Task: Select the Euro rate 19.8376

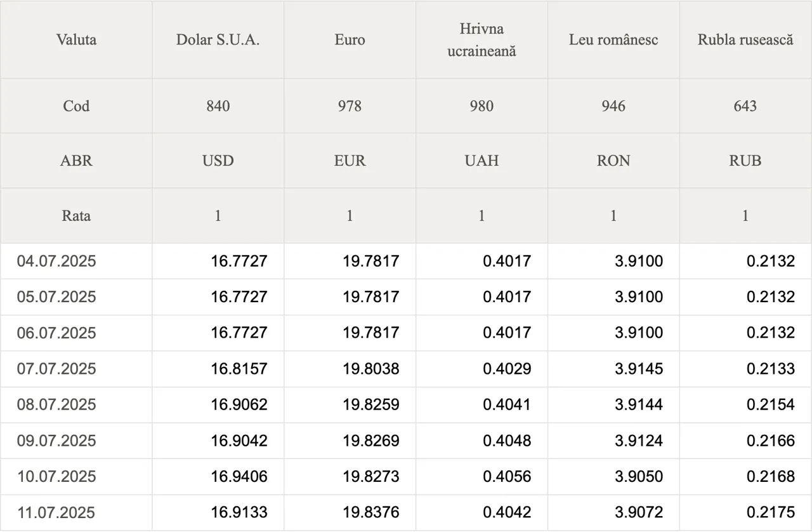Action: tap(371, 512)
